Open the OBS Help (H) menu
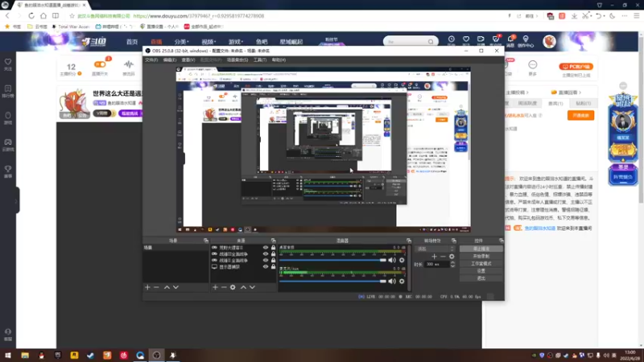Screen dimensions: 644x362 pyautogui.click(x=279, y=60)
